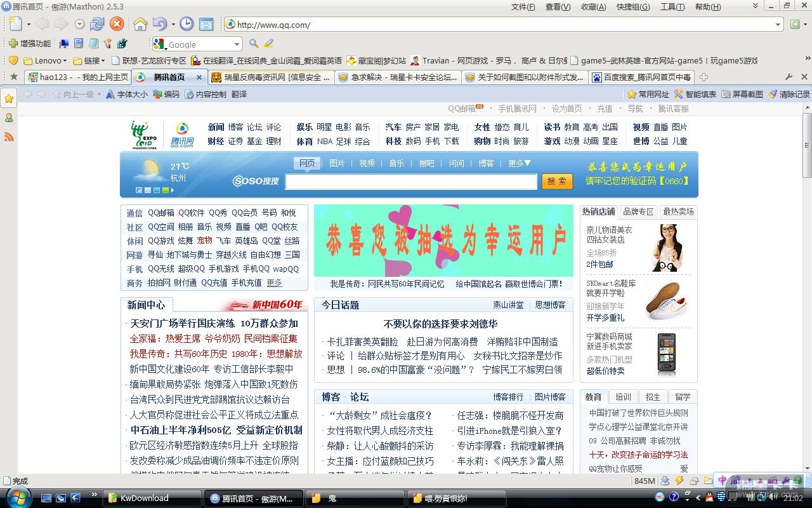This screenshot has height=508, width=812.
Task: Click the 清除记录 clear history tool
Action: point(789,94)
